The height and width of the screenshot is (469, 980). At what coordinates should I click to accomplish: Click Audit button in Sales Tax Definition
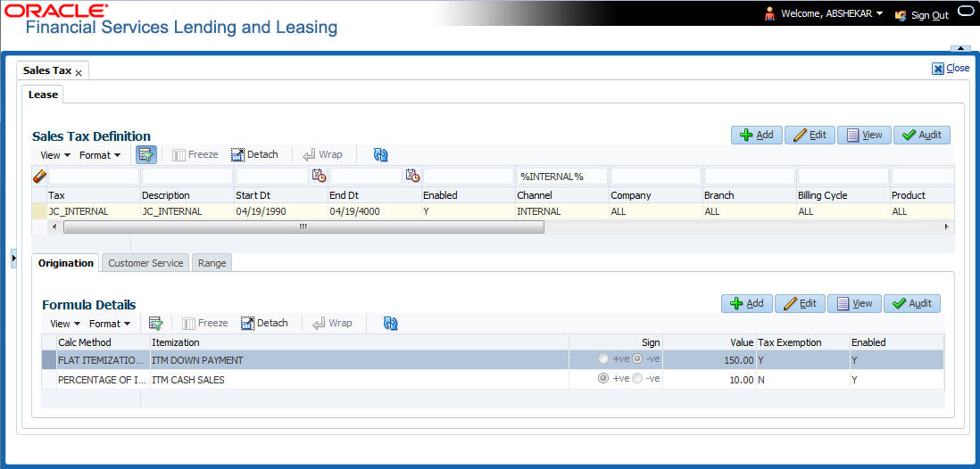(x=922, y=135)
